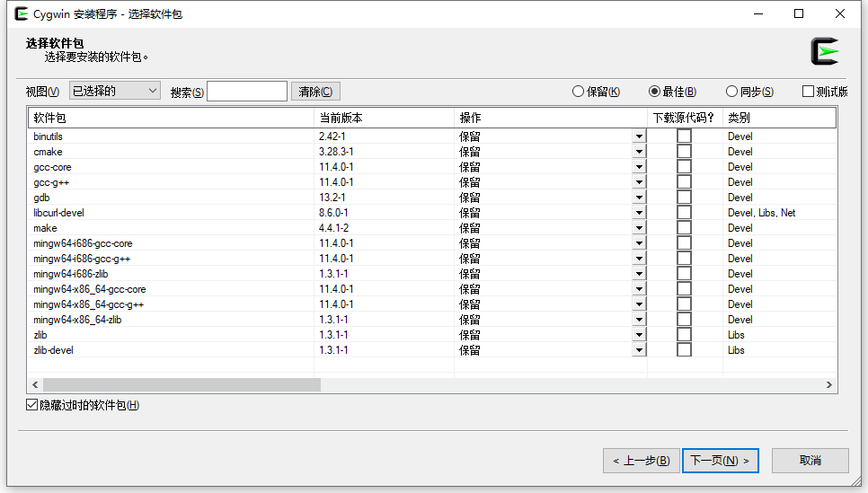Click version 8.6.0-1 cell
Image resolution: width=868 pixels, height=493 pixels.
pyautogui.click(x=333, y=213)
